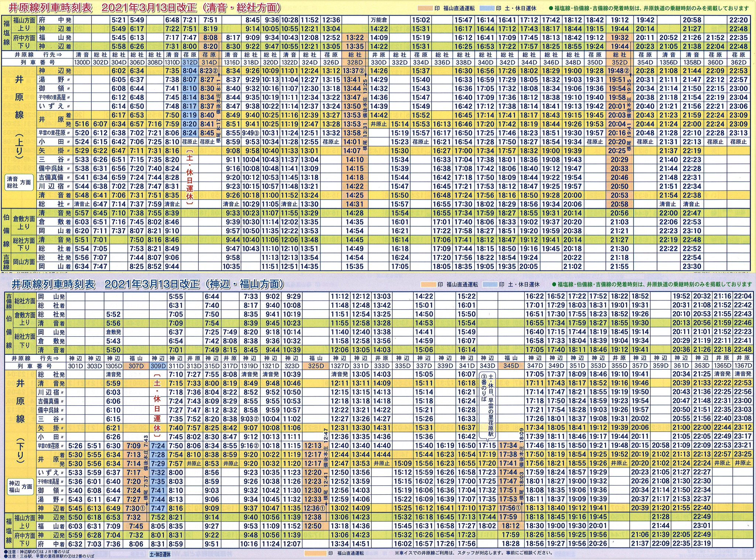
Task: Click train number 336D
Action: click(x=441, y=63)
